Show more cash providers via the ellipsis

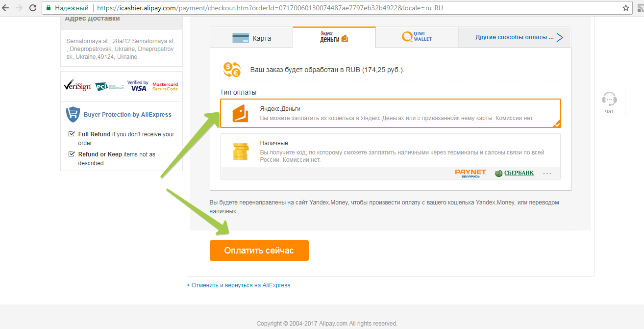547,173
